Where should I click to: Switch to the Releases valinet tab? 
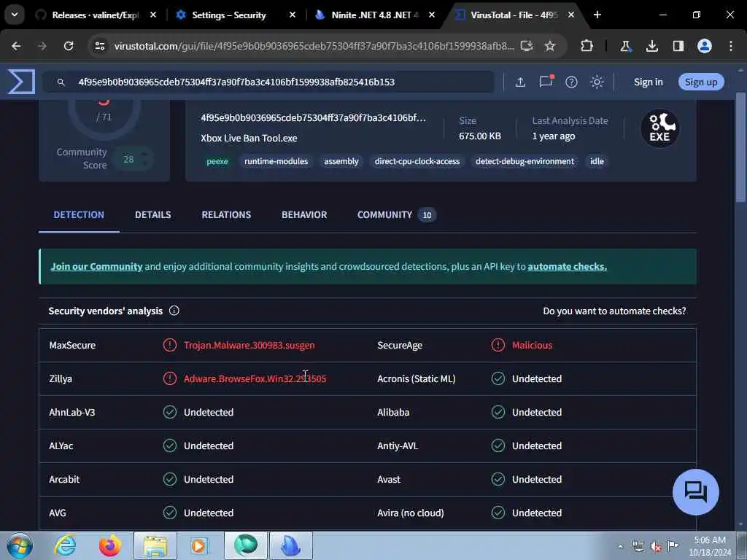[96, 15]
